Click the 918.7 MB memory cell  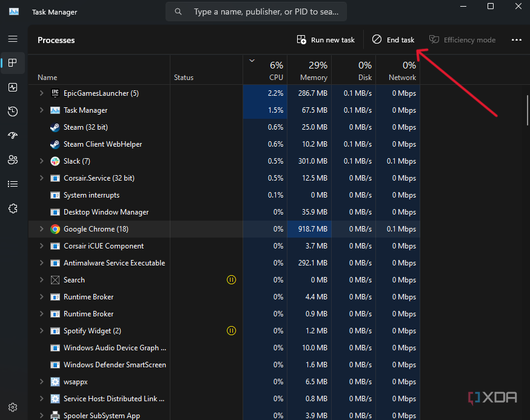point(309,229)
